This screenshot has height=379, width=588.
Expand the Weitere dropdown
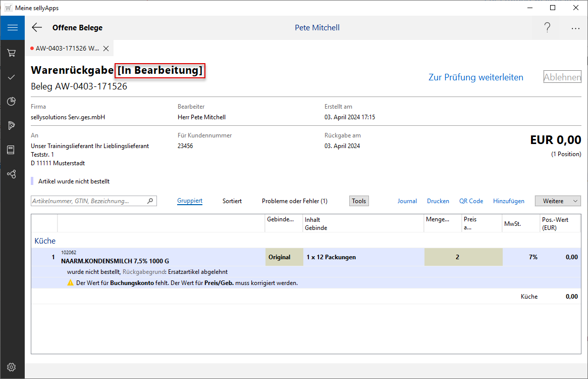[558, 201]
